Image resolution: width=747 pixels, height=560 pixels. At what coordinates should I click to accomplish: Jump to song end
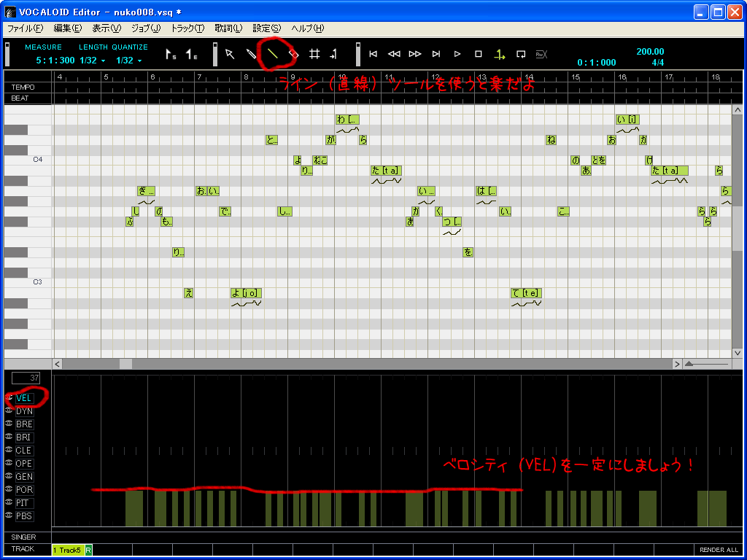(x=436, y=54)
